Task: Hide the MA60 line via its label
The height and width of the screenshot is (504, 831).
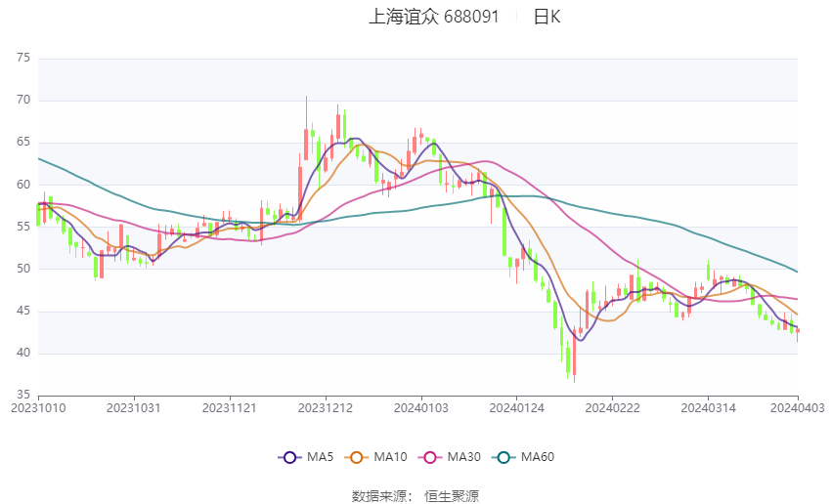Action: tap(538, 457)
